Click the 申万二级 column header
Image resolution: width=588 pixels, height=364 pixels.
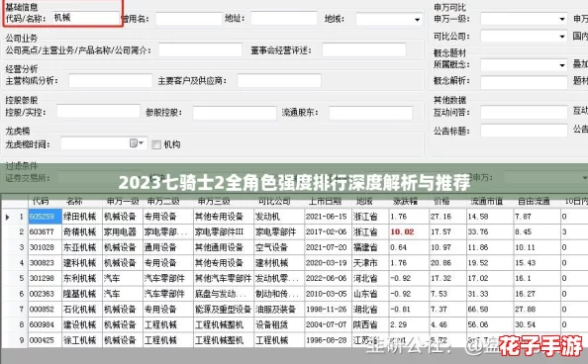163,201
